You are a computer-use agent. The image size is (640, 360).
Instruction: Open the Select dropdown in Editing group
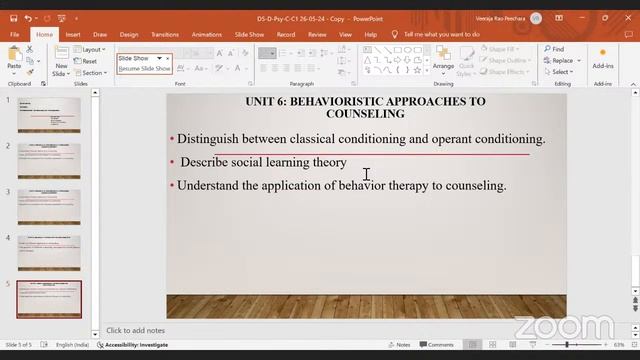click(559, 72)
